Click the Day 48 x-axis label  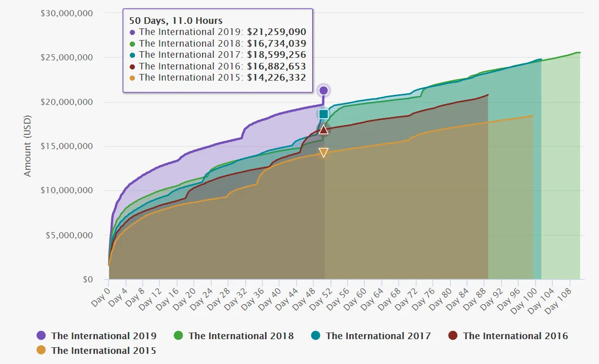304,299
